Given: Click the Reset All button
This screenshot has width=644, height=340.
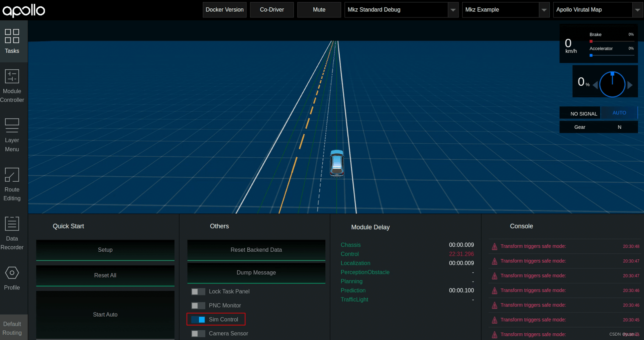Looking at the screenshot, I should pos(105,275).
